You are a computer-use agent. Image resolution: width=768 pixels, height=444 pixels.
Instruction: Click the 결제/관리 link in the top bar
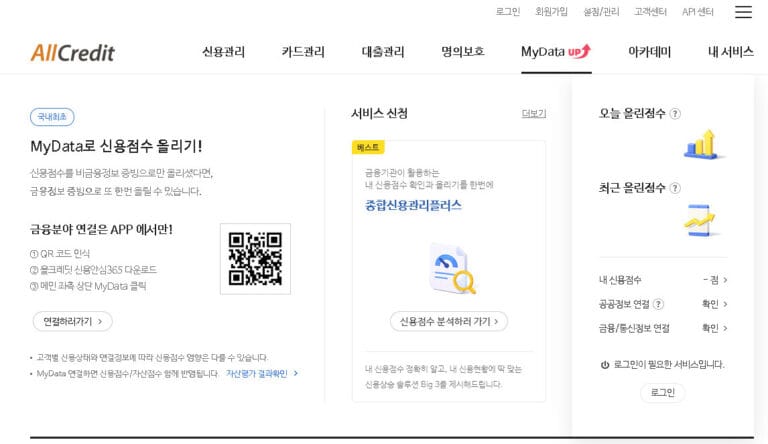[601, 12]
